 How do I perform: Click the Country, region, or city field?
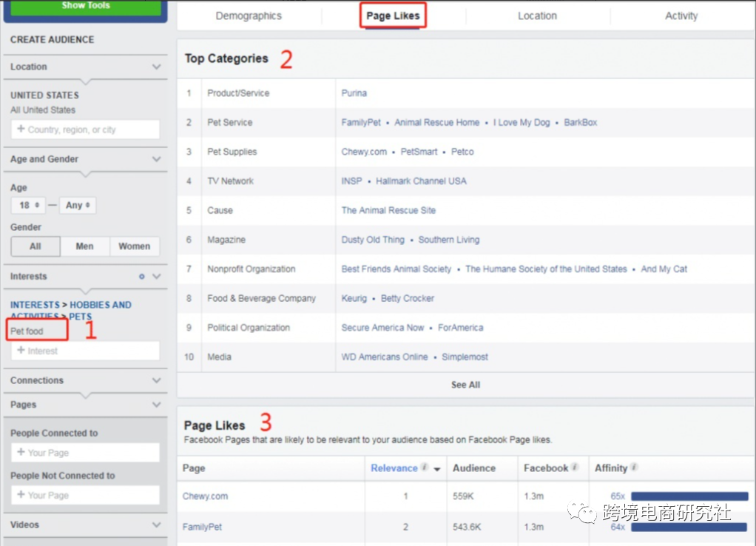[85, 129]
